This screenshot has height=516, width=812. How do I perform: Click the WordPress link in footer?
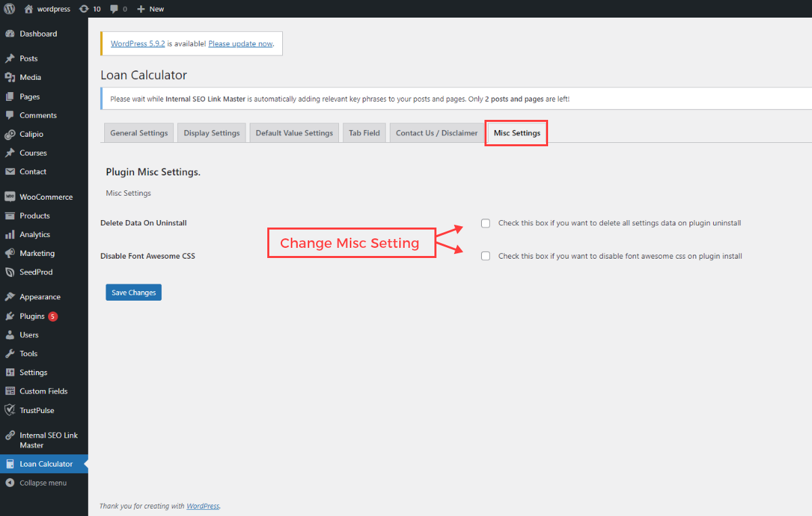(203, 506)
